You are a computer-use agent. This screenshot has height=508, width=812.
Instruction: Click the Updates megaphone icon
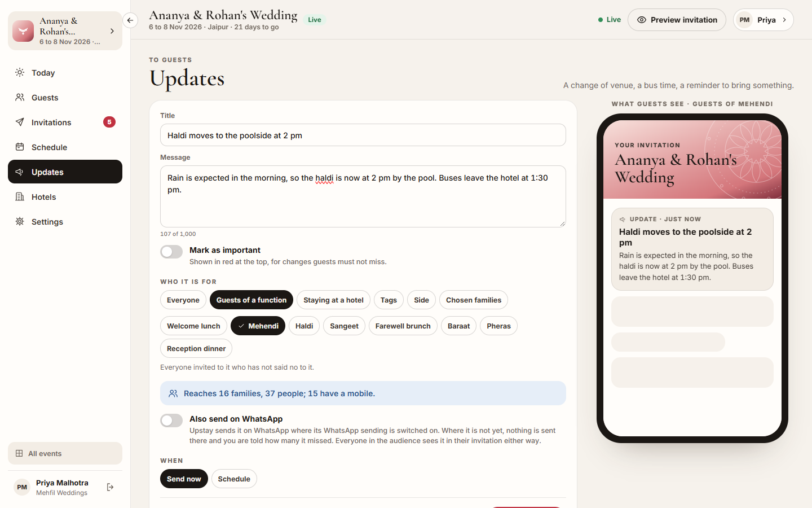tap(20, 172)
